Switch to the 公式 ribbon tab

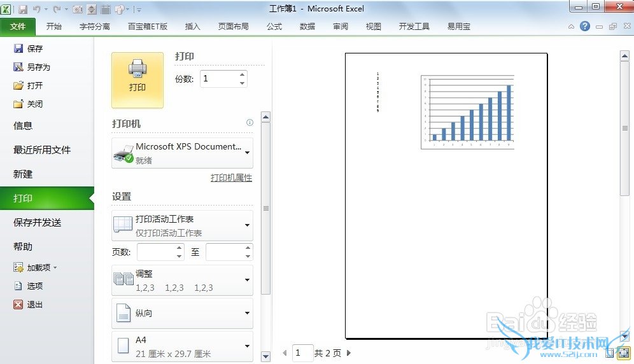[274, 27]
